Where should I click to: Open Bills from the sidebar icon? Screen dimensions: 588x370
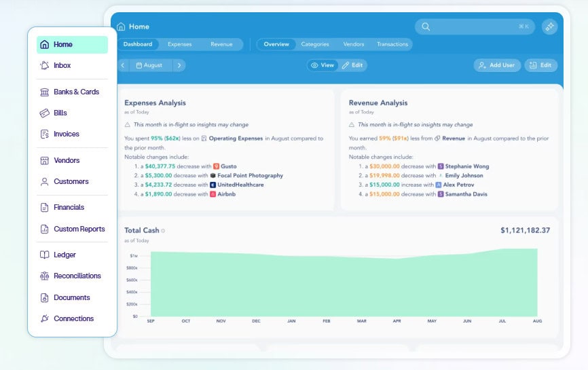[x=45, y=113]
